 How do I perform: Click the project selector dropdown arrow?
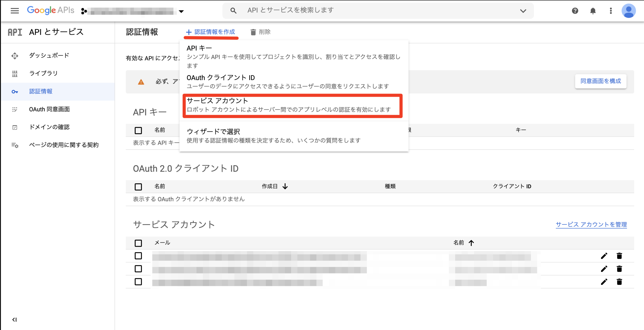click(x=181, y=10)
